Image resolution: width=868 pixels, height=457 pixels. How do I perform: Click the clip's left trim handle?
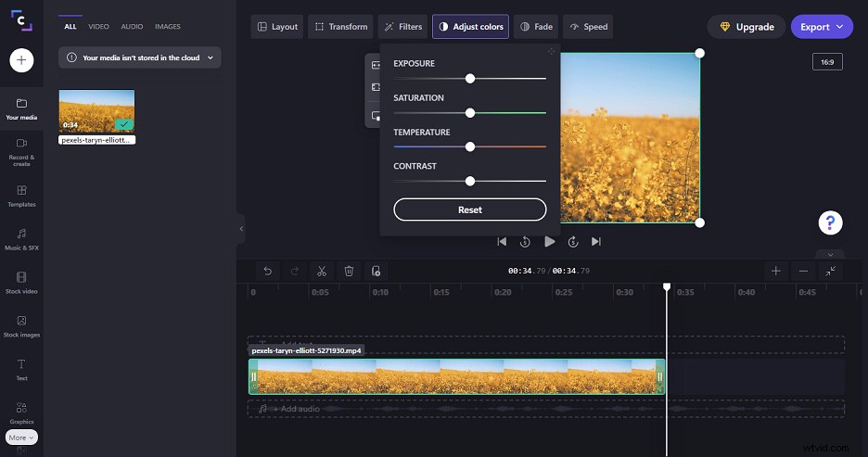[x=253, y=376]
